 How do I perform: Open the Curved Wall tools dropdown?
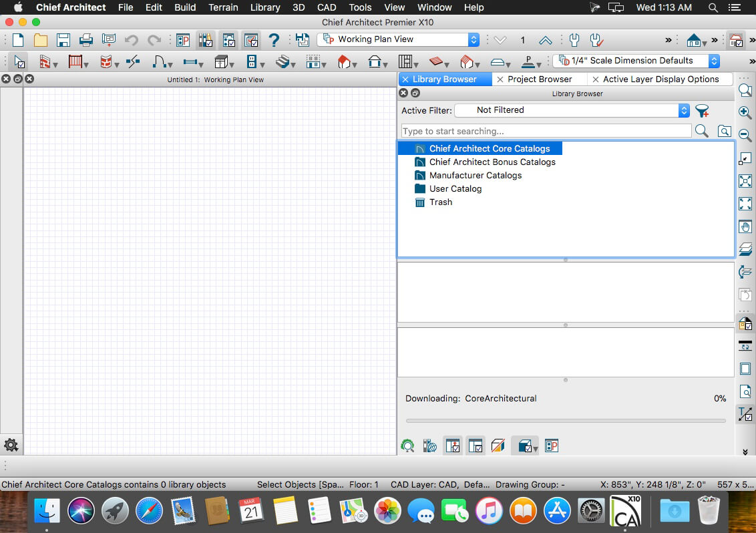(109, 61)
